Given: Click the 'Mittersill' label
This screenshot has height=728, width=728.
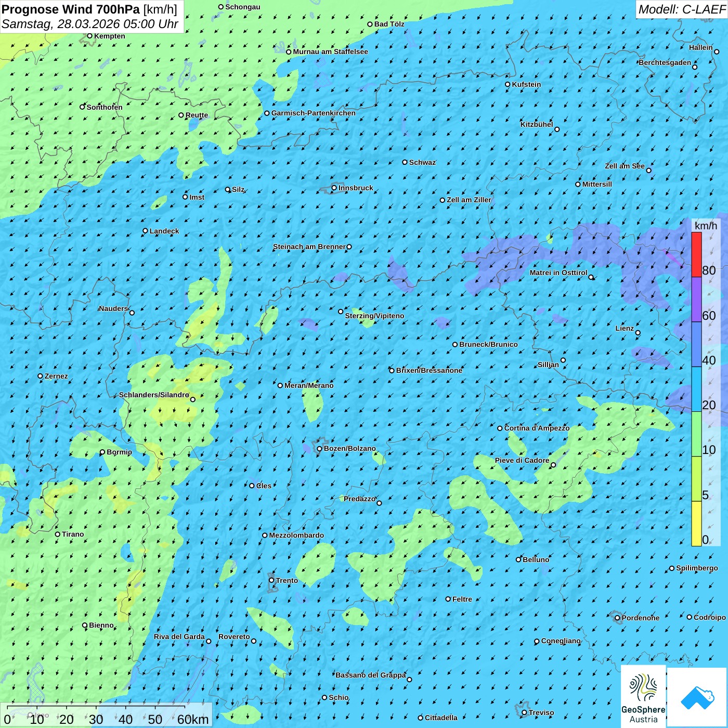Looking at the screenshot, I should 597,184.
